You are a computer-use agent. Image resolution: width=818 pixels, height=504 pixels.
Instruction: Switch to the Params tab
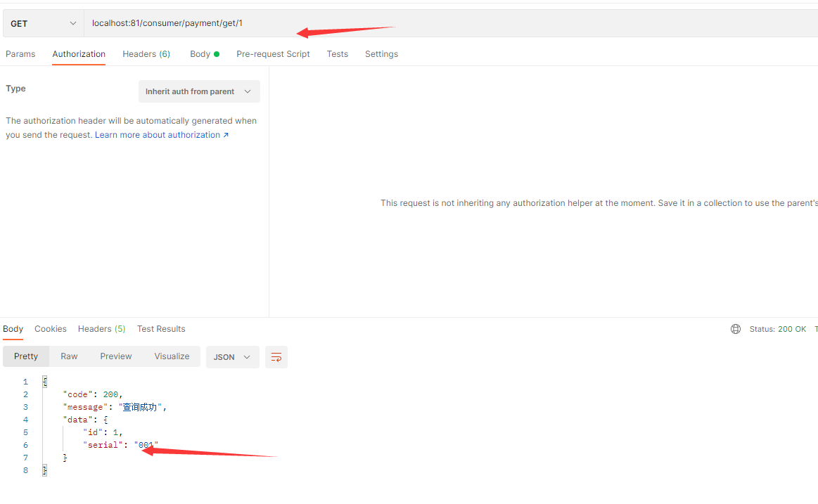(20, 54)
